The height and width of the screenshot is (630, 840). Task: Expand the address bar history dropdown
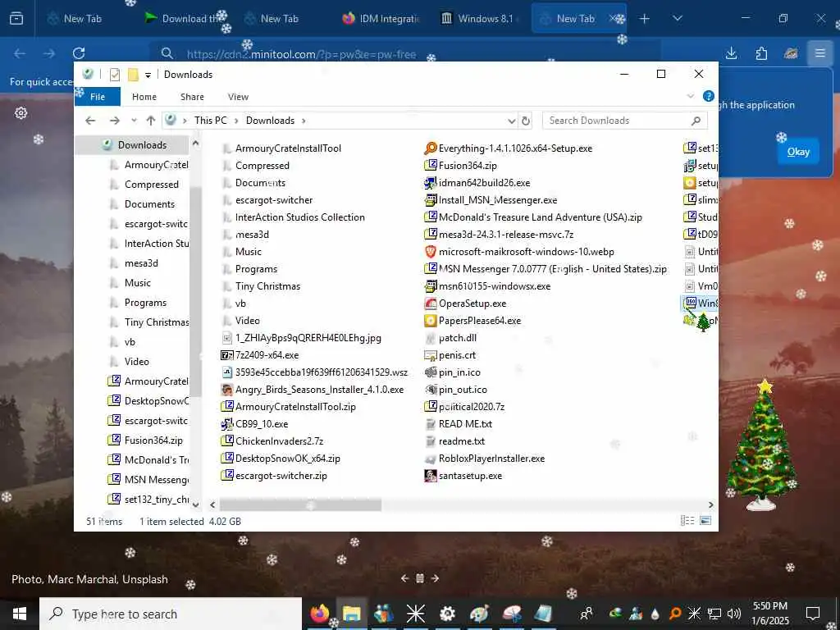[x=512, y=121]
